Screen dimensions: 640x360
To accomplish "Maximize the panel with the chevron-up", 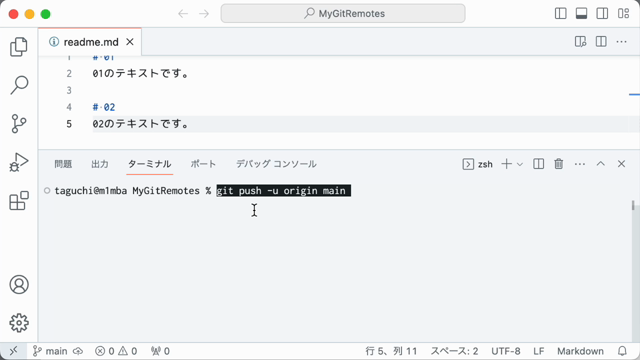I will coord(600,164).
